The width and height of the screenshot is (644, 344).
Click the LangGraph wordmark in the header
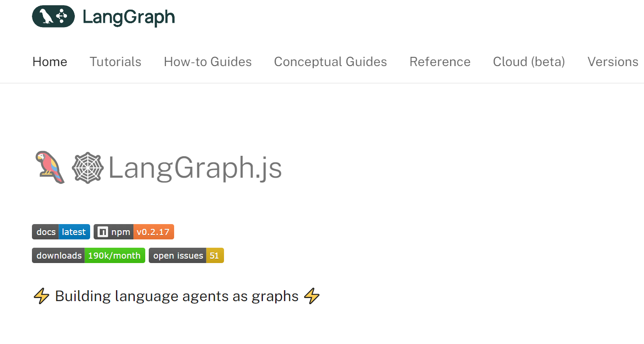point(129,17)
